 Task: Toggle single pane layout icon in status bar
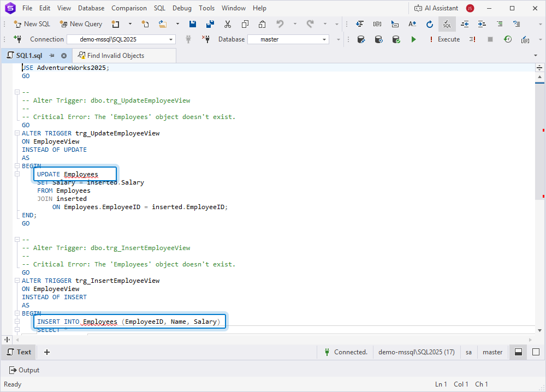pyautogui.click(x=536, y=352)
